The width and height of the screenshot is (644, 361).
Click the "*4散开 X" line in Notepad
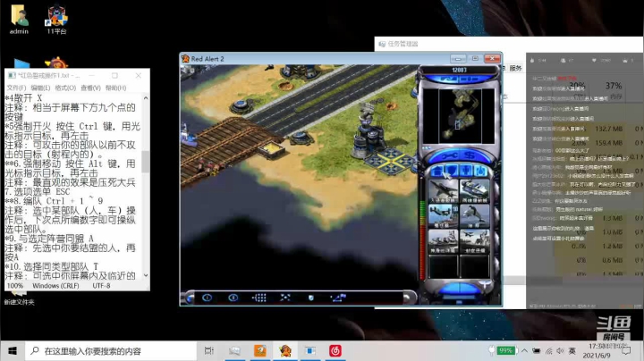(x=23, y=98)
